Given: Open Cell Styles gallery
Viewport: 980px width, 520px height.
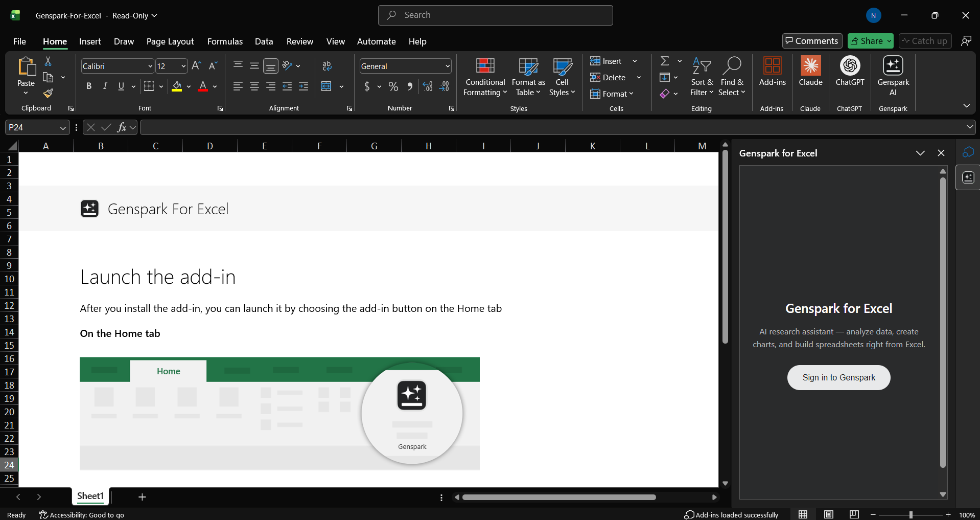Looking at the screenshot, I should coord(562,77).
